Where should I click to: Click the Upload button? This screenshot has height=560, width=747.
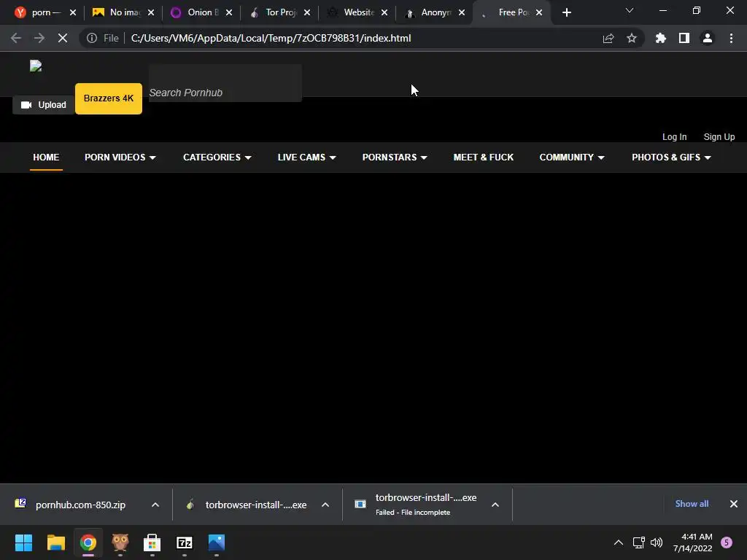pyautogui.click(x=43, y=105)
